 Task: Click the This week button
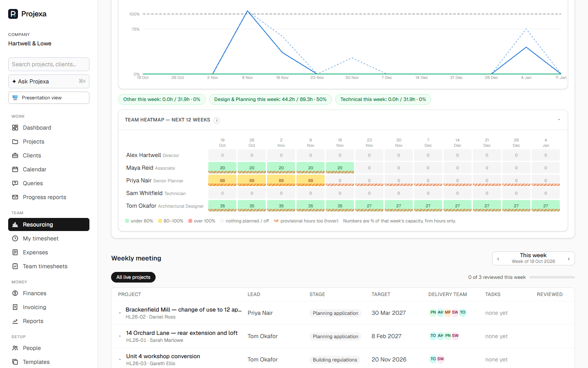(x=533, y=258)
